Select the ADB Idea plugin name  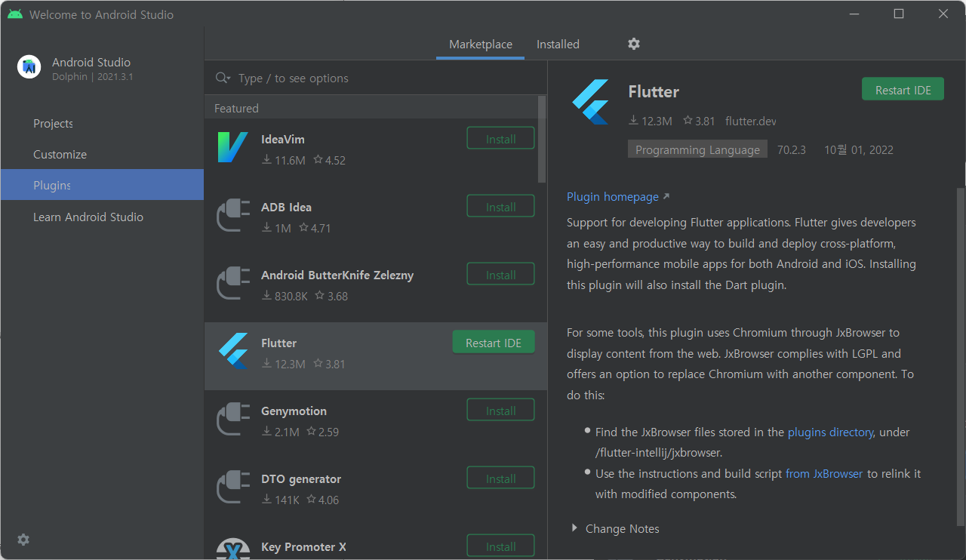pos(286,208)
